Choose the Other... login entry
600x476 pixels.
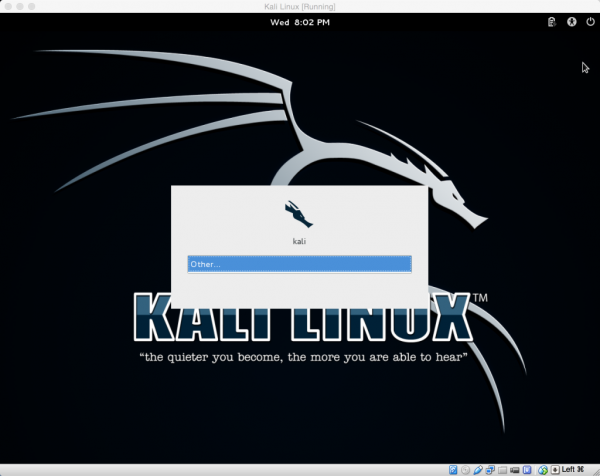point(300,264)
